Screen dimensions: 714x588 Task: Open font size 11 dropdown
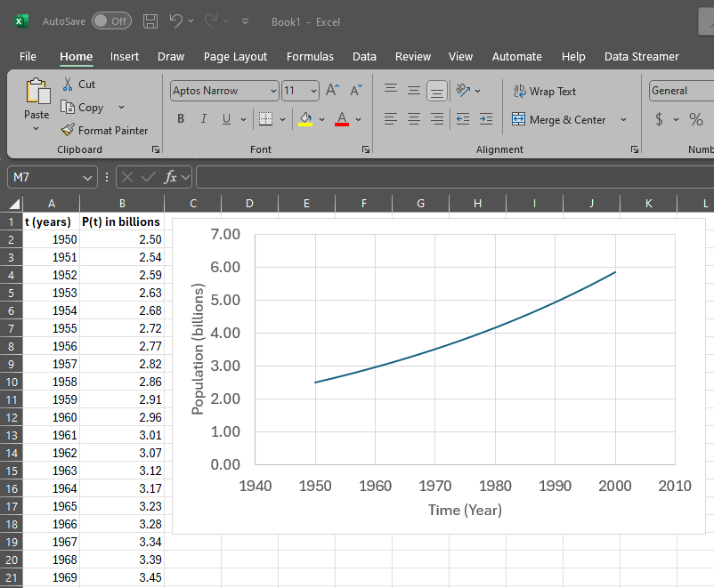point(313,91)
